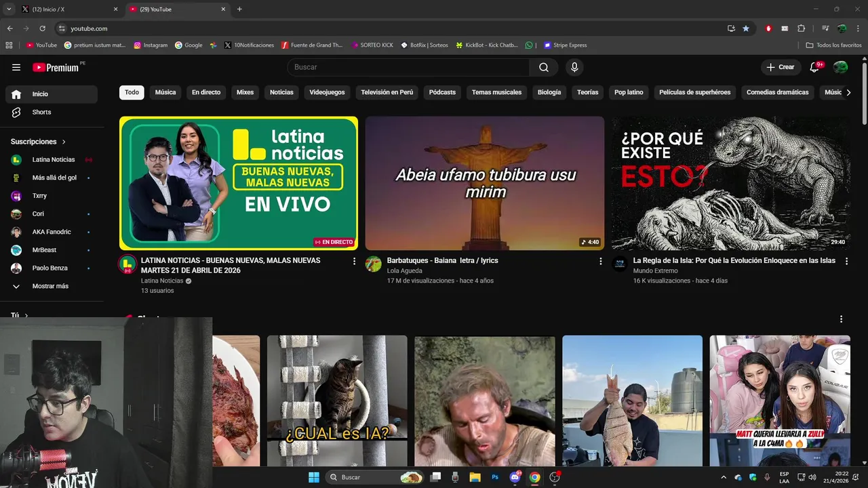Open the Chrome apps grid in bookmarks bar
Screen dimensions: 868x488
(x=9, y=45)
